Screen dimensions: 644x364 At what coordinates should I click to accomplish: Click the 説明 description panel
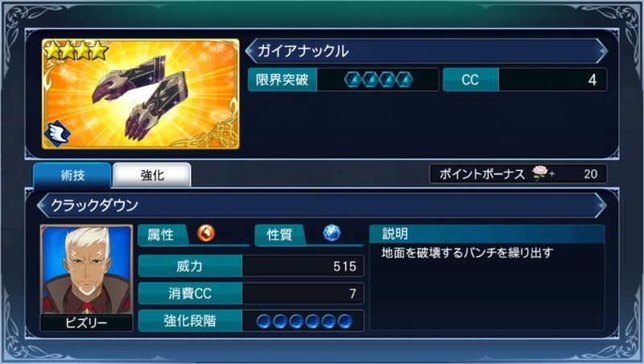487,278
